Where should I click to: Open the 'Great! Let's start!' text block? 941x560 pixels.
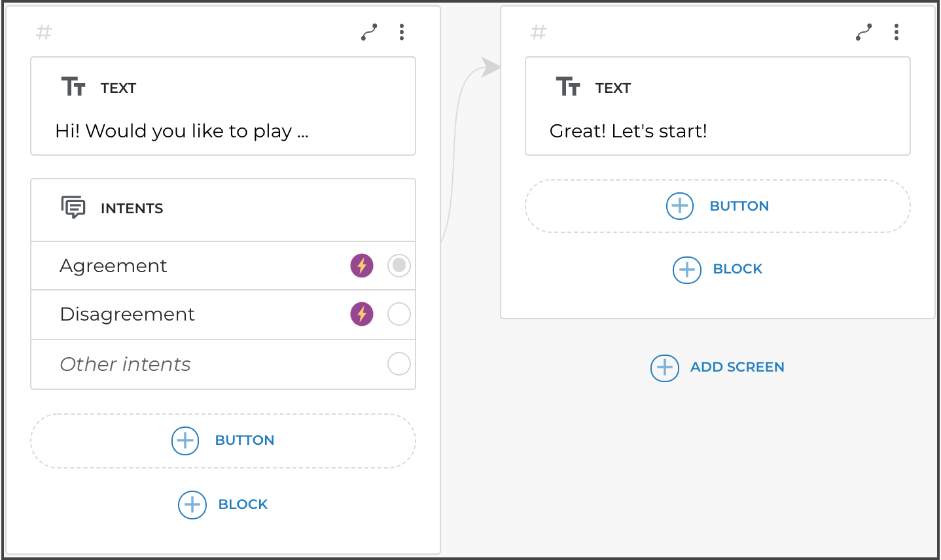tap(717, 130)
